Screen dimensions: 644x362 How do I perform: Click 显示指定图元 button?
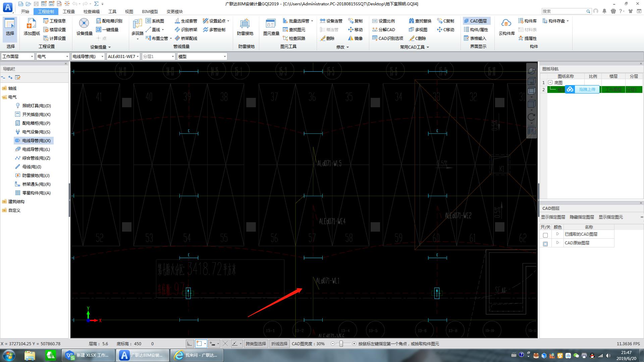point(610,217)
